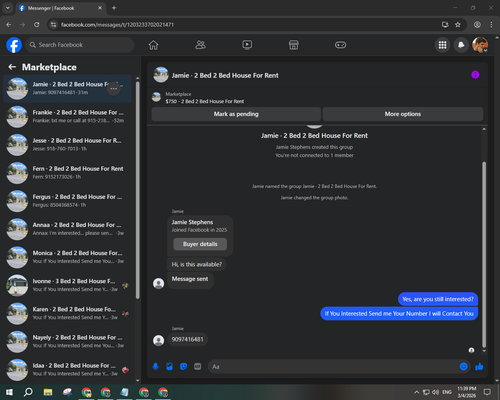The height and width of the screenshot is (400, 500).
Task: Open the Facebook Home feed icon
Action: click(x=153, y=45)
